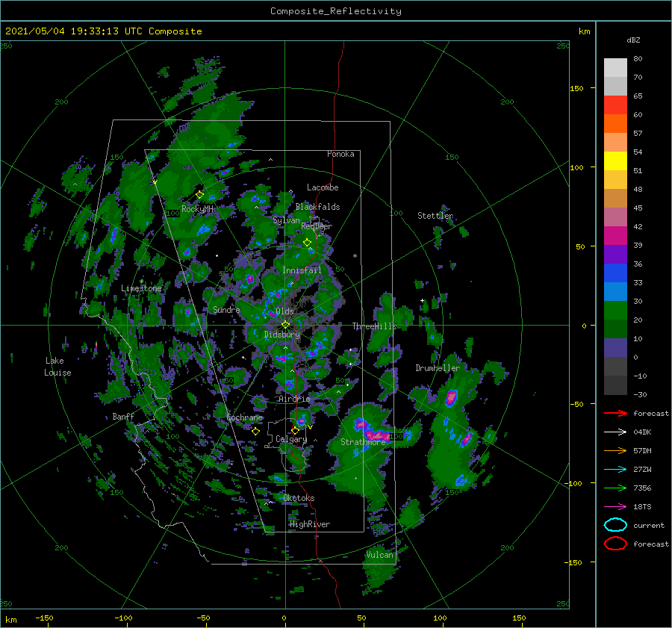Pick the purple 39 dBZ color swatch
The width and height of the screenshot is (672, 628).
pos(615,254)
